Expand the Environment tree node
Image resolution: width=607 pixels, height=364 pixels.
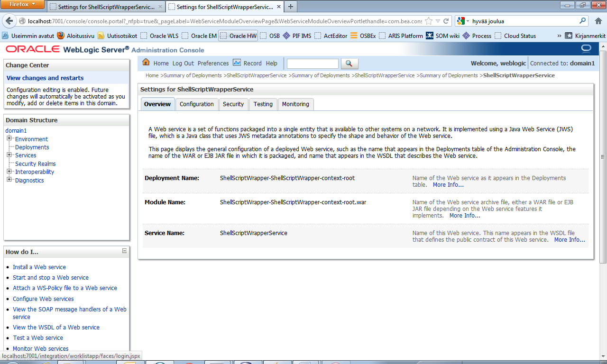(x=9, y=138)
